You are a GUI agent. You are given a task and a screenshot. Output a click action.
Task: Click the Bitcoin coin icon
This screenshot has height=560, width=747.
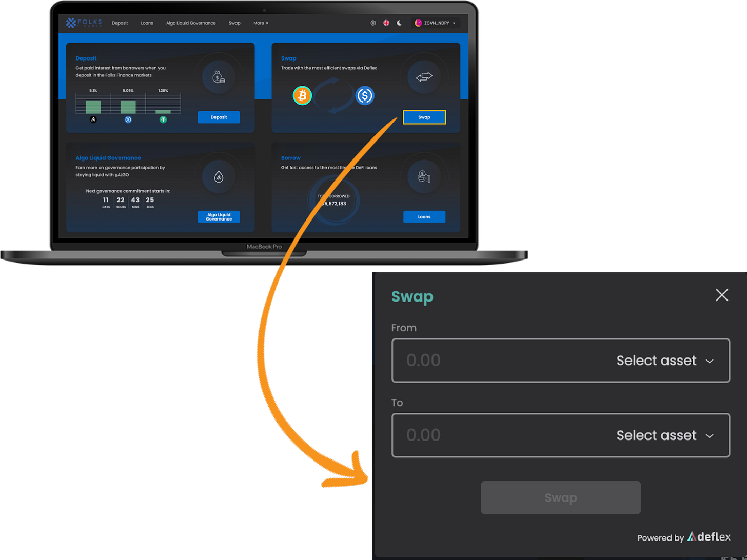(x=302, y=95)
